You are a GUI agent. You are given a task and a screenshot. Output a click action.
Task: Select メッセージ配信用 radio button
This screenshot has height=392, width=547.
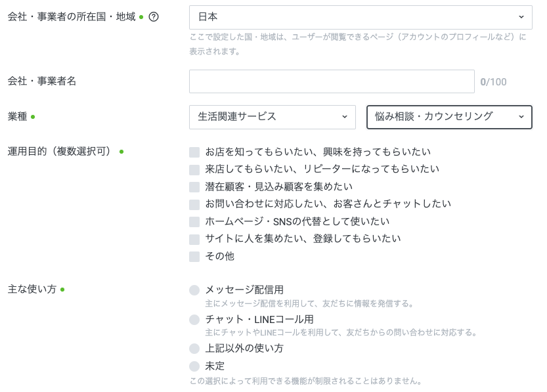[x=194, y=290]
